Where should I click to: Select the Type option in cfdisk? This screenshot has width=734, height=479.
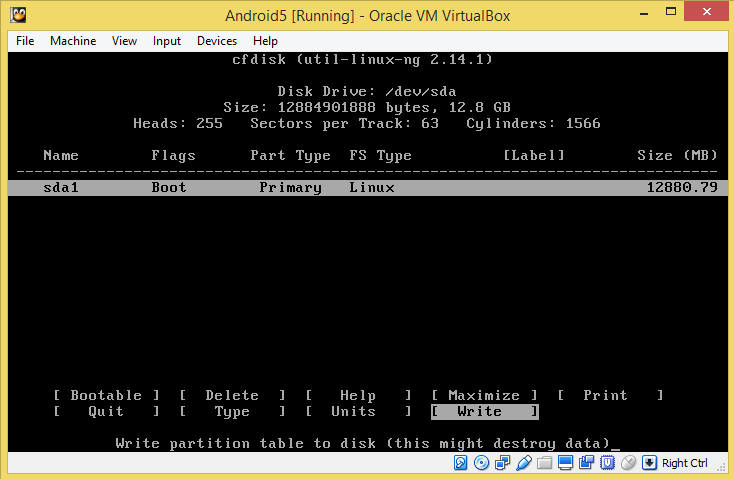pos(233,412)
